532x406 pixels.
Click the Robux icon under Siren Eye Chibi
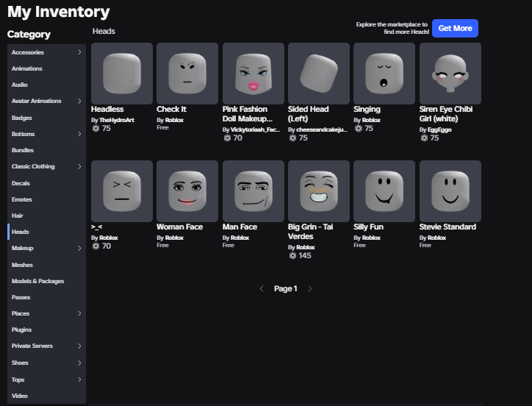coord(424,138)
